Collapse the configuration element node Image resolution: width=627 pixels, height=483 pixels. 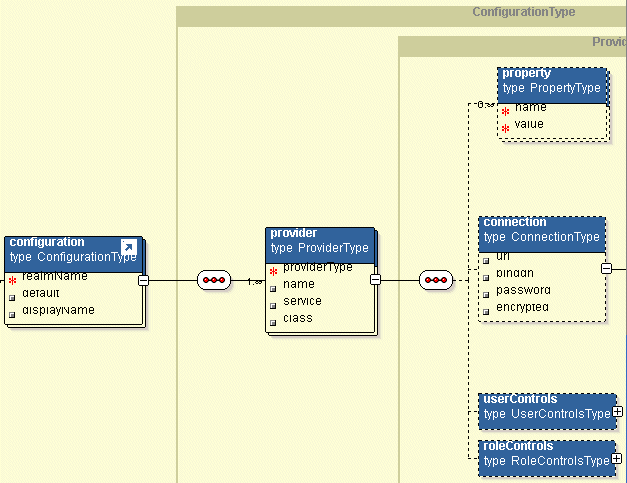(x=143, y=280)
